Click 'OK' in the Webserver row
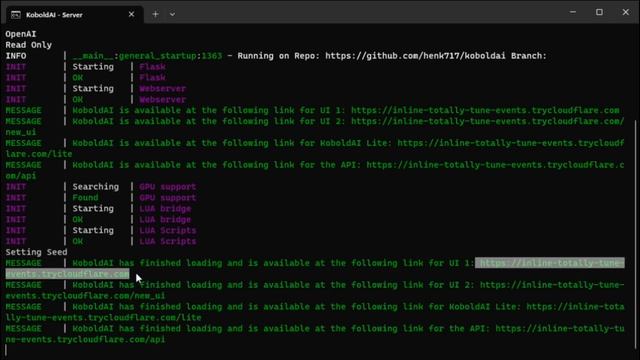Viewport: 640px width, 360px height. coord(78,100)
